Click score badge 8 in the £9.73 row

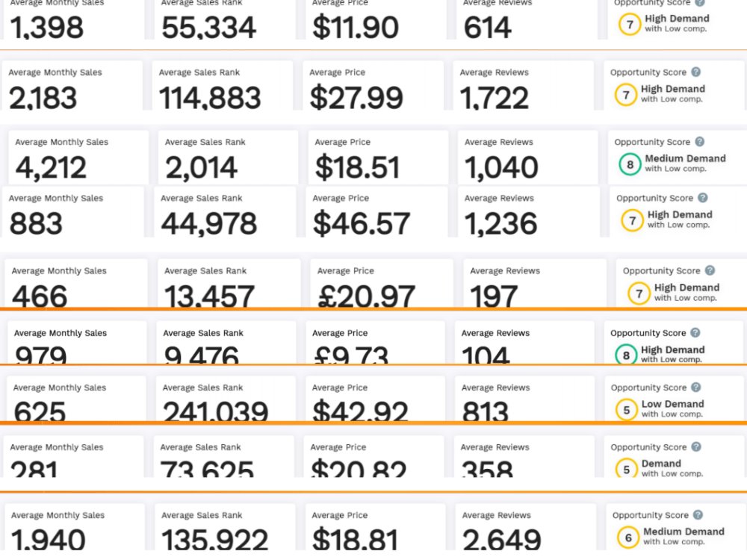coord(626,355)
